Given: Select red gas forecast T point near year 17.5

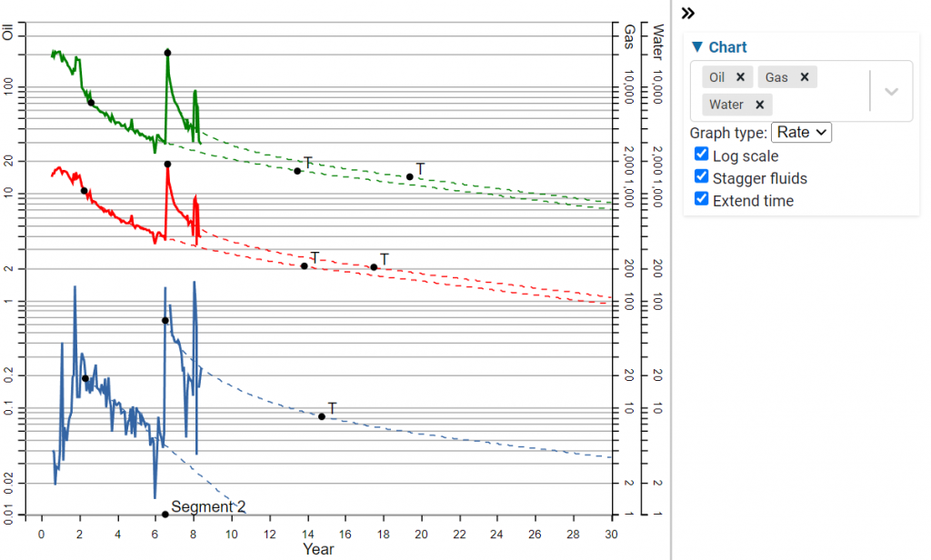Looking at the screenshot, I should pos(374,267).
